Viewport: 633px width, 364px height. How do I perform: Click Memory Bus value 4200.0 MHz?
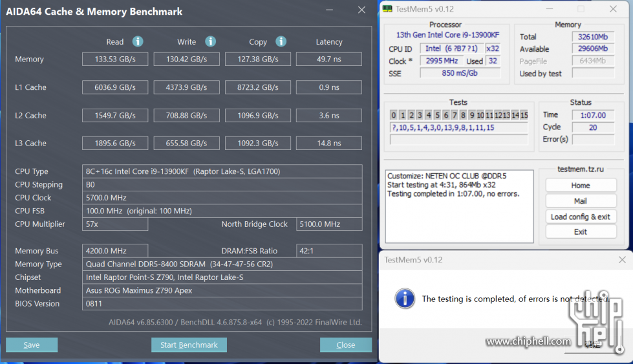click(115, 251)
